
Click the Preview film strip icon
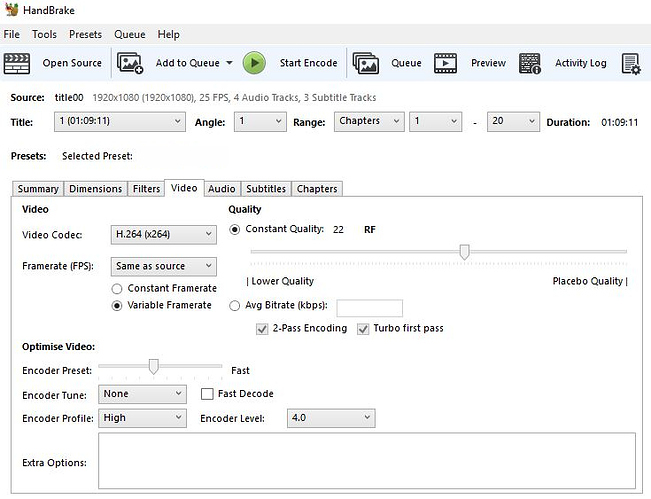click(445, 63)
